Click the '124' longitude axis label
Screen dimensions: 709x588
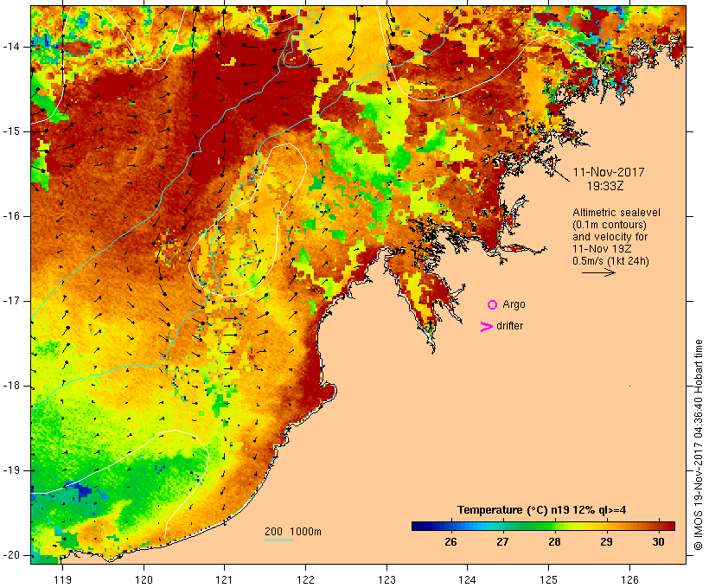468,580
